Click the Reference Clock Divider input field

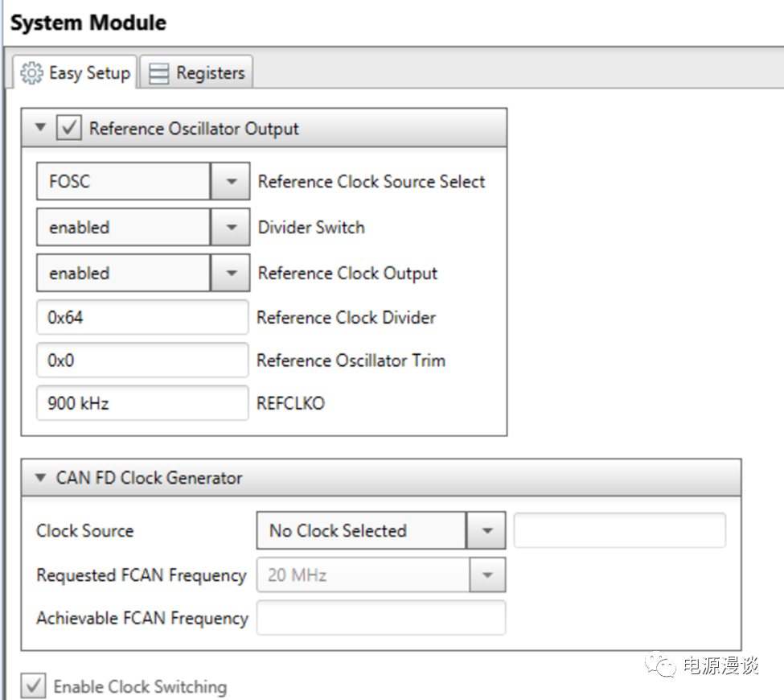click(x=142, y=318)
